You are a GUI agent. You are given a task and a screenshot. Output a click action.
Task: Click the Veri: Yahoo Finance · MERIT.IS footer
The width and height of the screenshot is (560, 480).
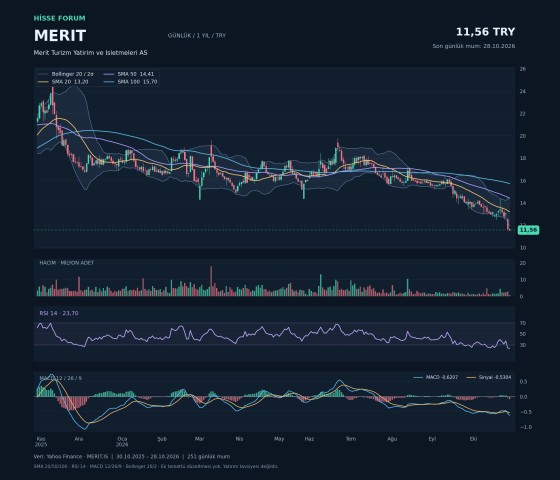[132, 456]
